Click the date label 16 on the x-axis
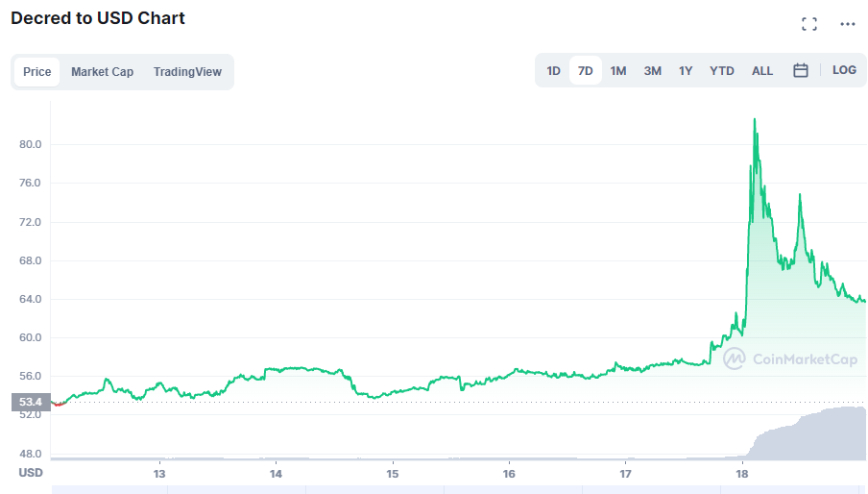Viewport: 868px width, 494px height. [x=509, y=474]
